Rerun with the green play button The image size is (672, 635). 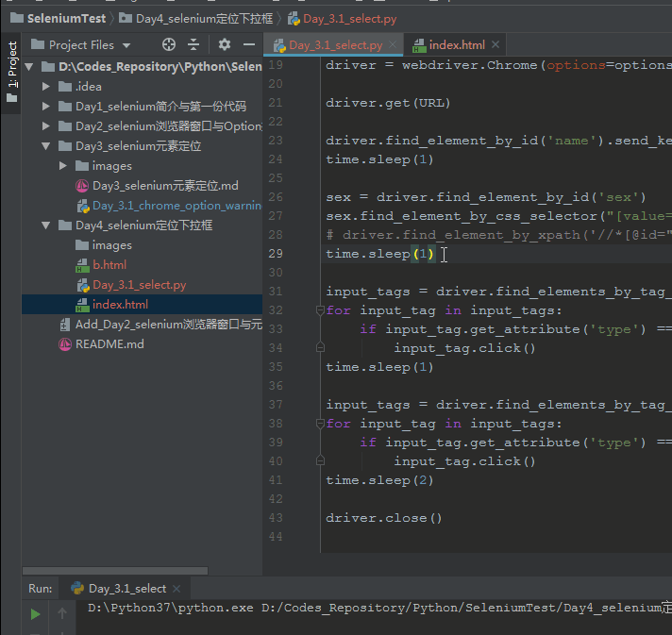coord(35,614)
